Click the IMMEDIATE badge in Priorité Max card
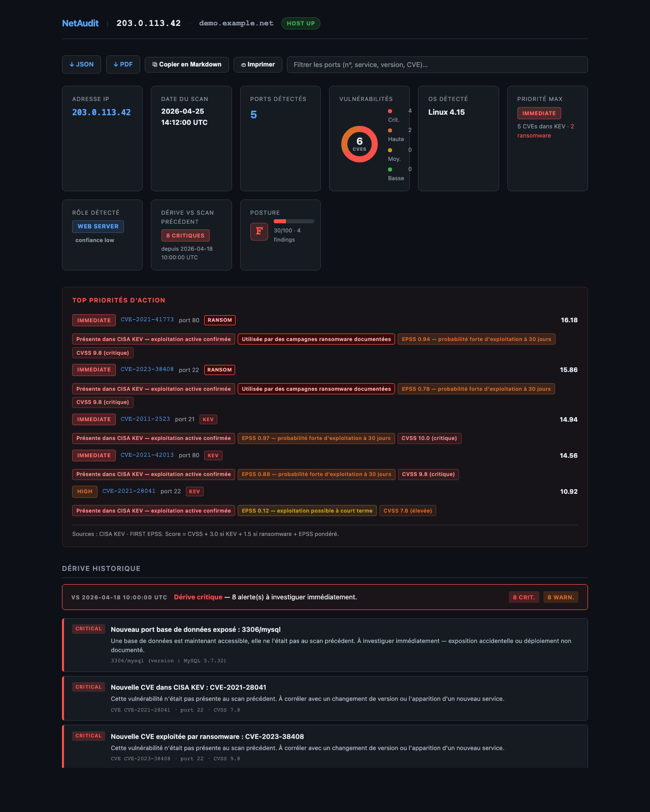Viewport: 650px width, 812px height. (539, 113)
